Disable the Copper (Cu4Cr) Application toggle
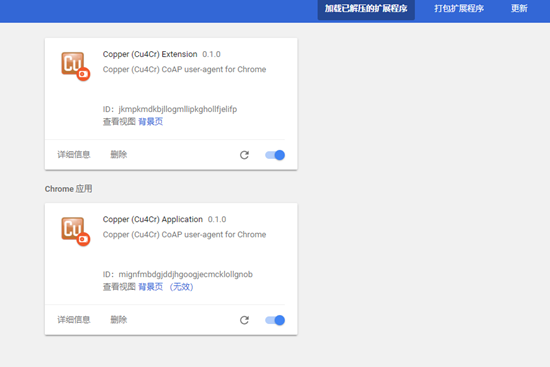Image resolution: width=550 pixels, height=367 pixels. [275, 320]
